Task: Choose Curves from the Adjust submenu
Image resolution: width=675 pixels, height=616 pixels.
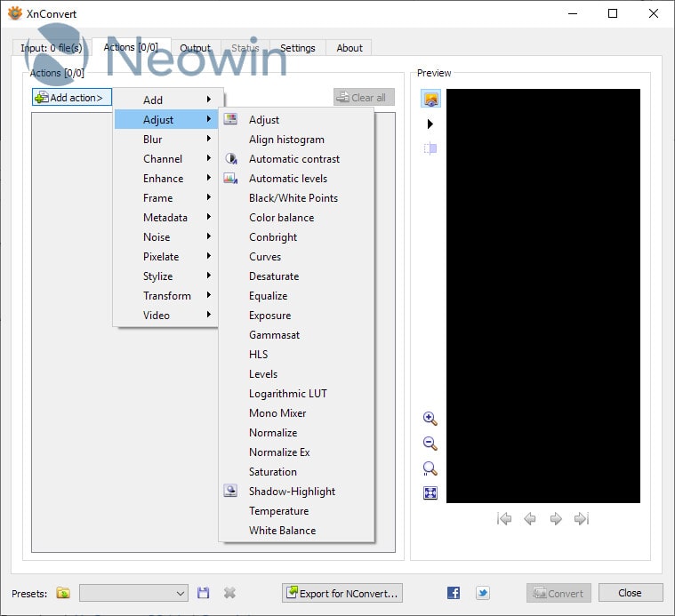Action: click(296, 256)
